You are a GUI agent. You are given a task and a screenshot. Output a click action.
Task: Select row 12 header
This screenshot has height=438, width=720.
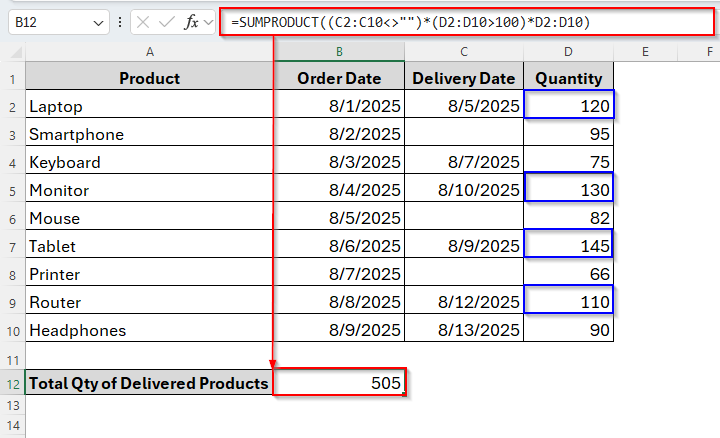click(x=13, y=382)
